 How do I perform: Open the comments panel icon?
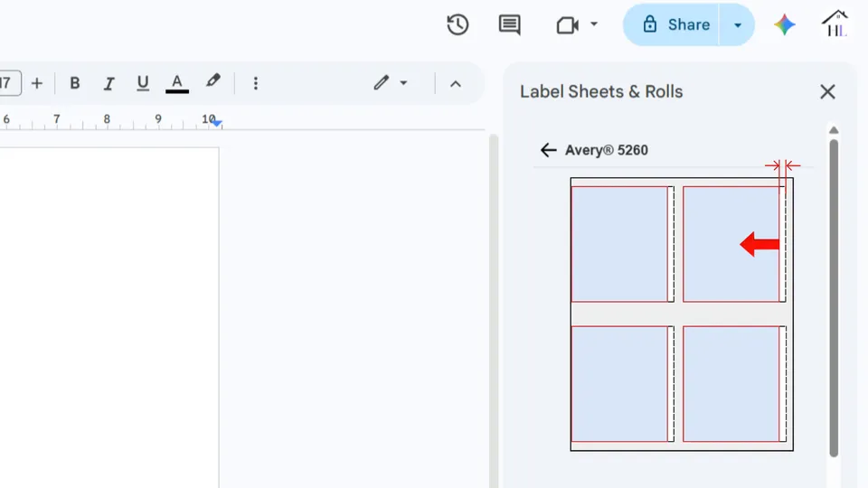tap(509, 25)
